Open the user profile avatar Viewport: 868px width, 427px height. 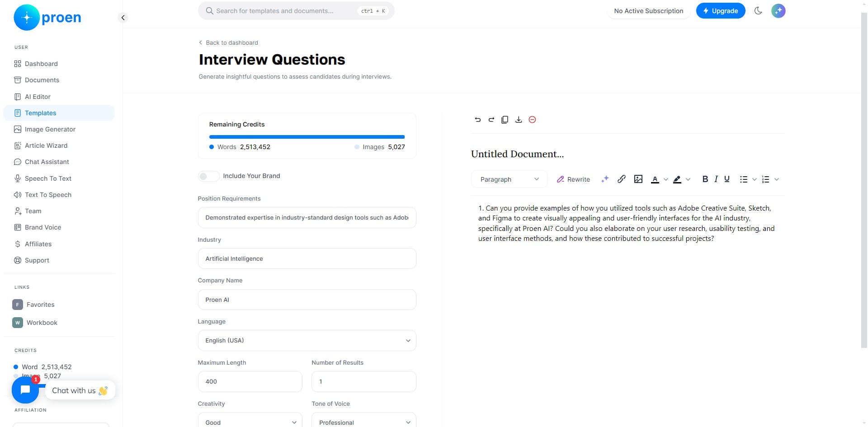tap(778, 11)
